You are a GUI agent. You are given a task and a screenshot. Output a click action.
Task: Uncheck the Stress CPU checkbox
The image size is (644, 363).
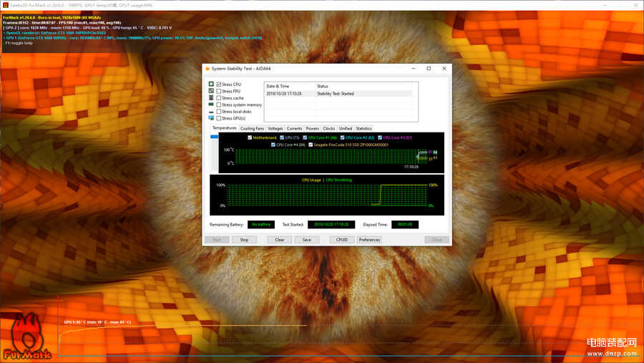[218, 84]
